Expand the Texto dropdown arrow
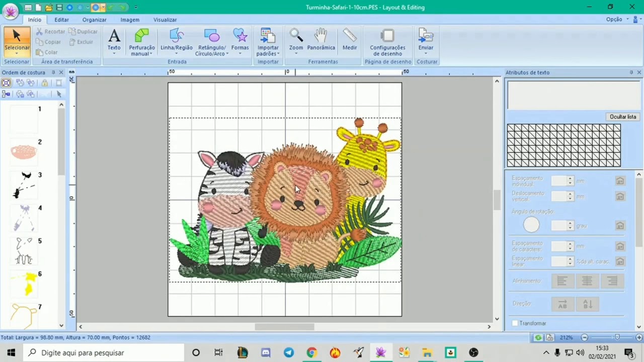Viewport: 644px width, 362px height. pos(114,53)
